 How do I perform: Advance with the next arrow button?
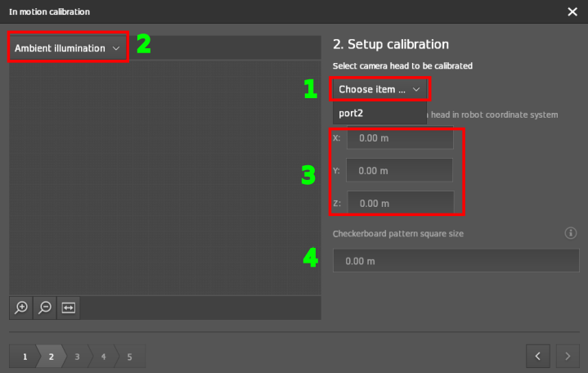(x=568, y=357)
